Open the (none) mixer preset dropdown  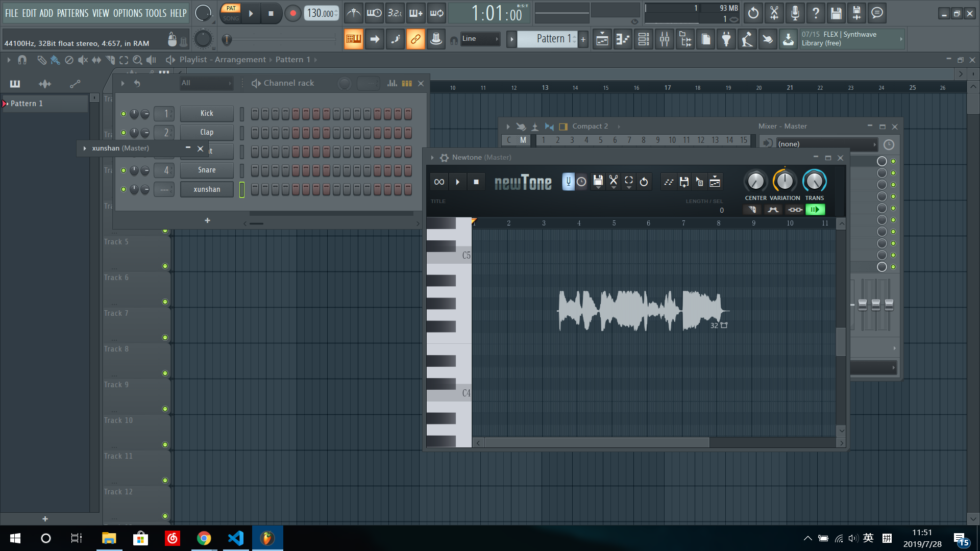[x=826, y=144]
